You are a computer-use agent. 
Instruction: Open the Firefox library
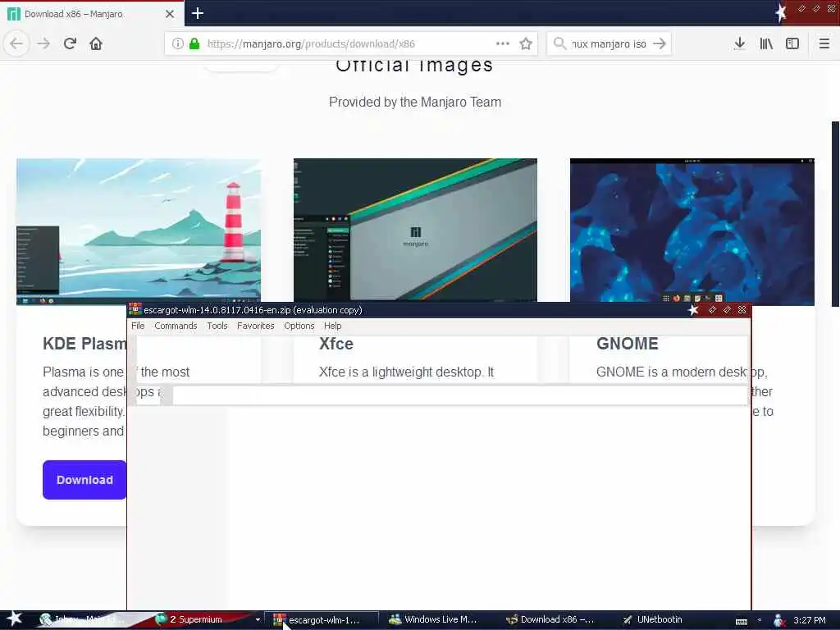(766, 43)
